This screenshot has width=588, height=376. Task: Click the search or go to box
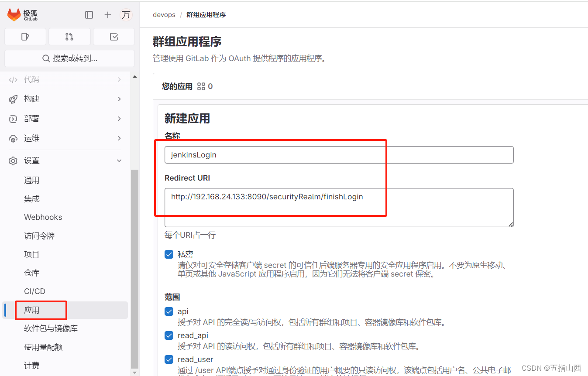click(x=69, y=58)
